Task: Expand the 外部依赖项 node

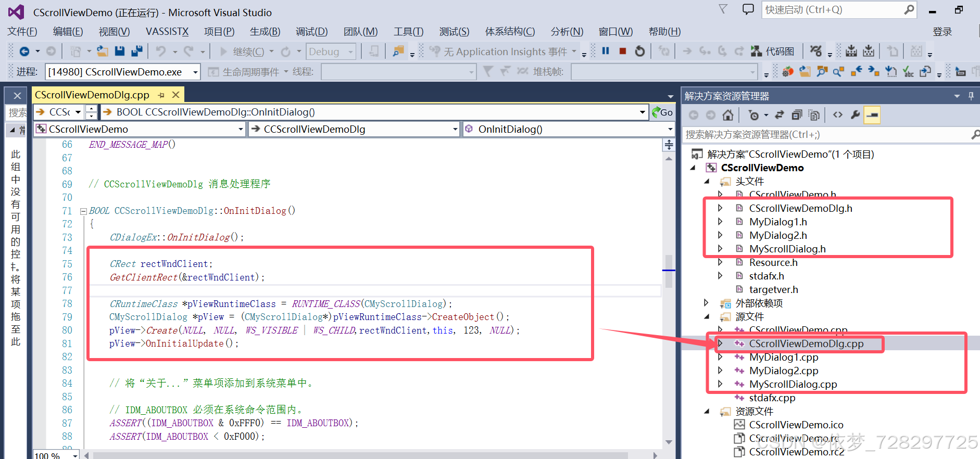Action: [706, 302]
